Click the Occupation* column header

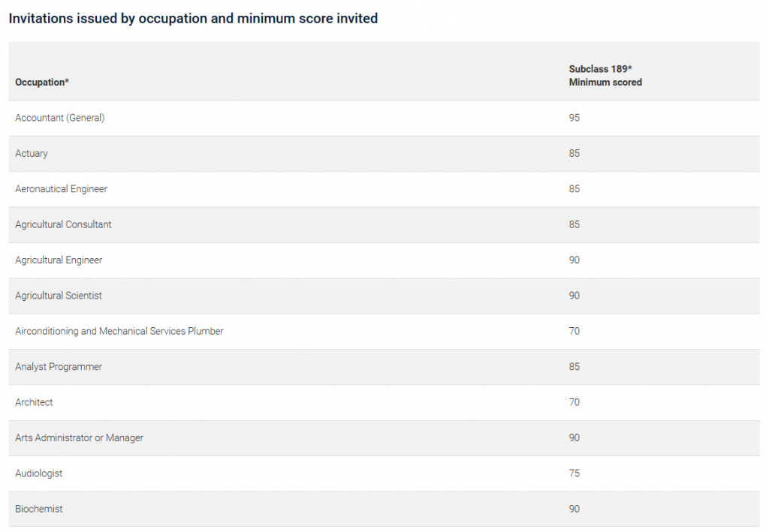42,83
